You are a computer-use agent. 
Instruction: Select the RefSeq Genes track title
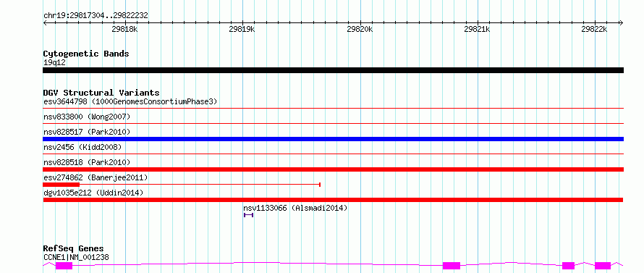[73, 249]
